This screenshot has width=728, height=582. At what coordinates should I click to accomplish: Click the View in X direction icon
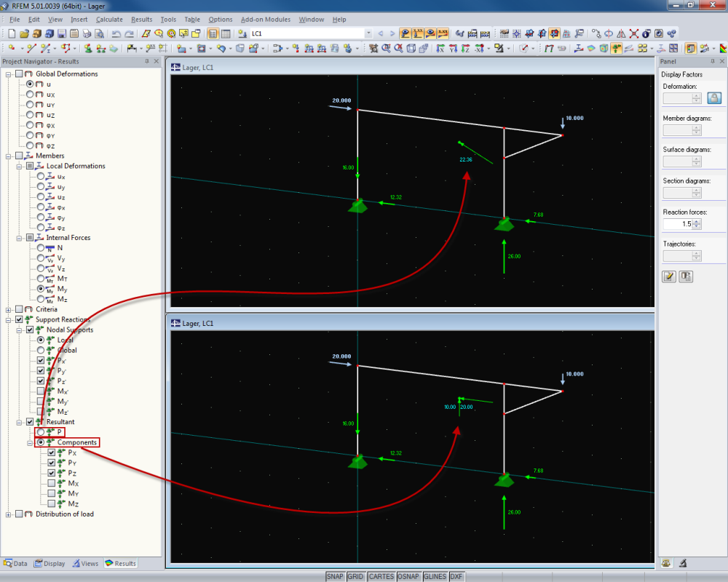coord(440,48)
